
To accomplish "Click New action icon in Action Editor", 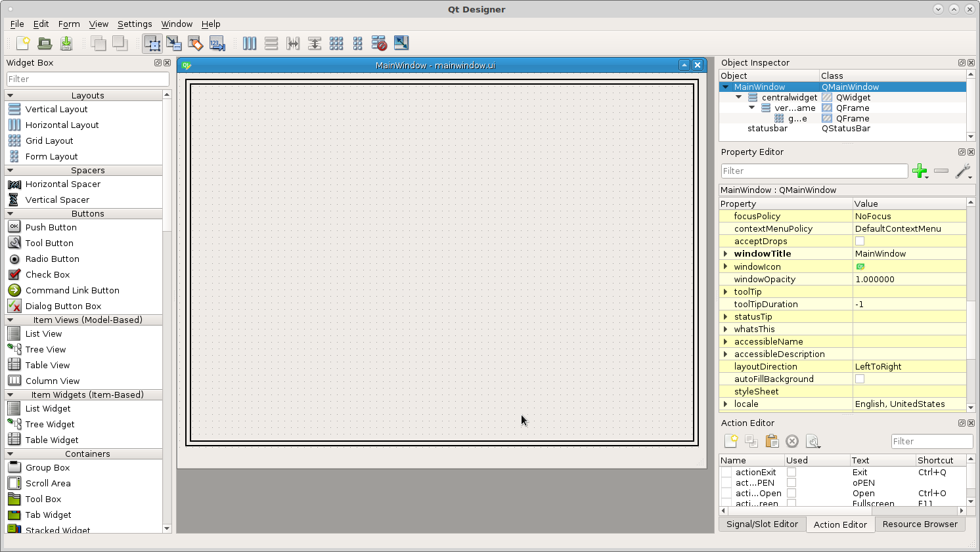I will point(731,441).
